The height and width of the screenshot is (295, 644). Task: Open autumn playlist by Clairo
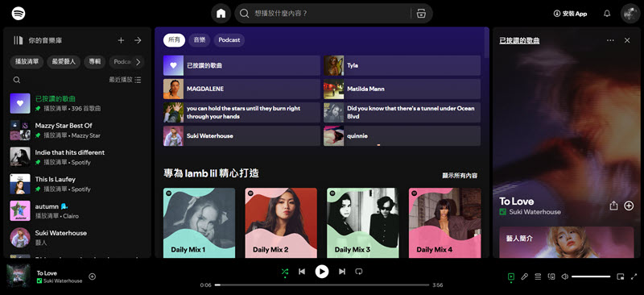coord(77,210)
